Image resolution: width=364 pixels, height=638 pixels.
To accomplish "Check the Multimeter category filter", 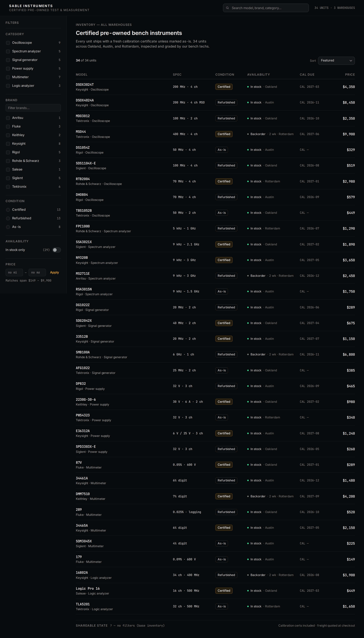I will pyautogui.click(x=8, y=77).
